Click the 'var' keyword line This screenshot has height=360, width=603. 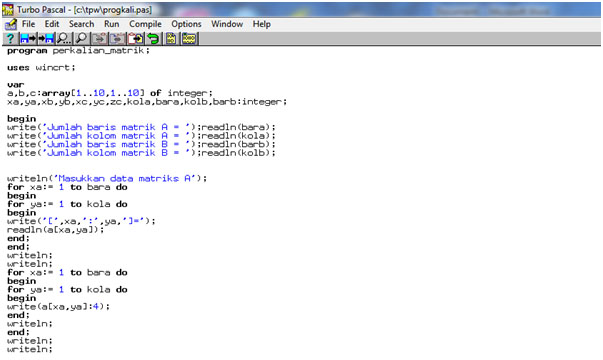[x=15, y=85]
